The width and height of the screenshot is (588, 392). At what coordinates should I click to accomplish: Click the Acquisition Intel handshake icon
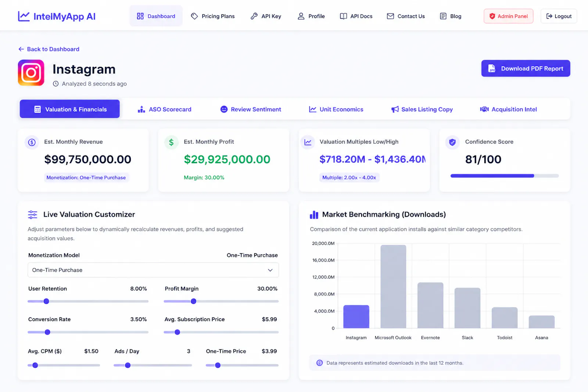point(484,109)
